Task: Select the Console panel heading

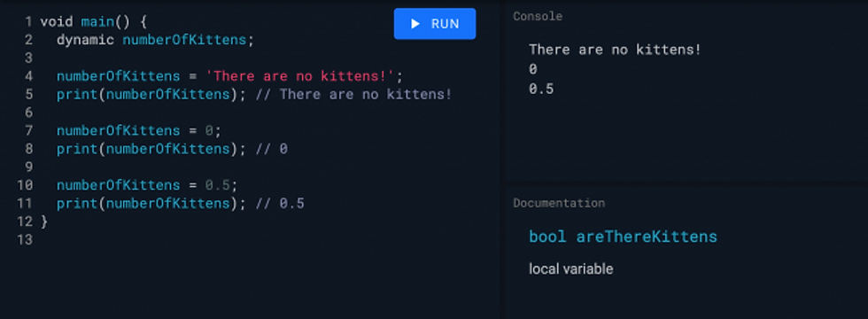Action: [x=538, y=17]
